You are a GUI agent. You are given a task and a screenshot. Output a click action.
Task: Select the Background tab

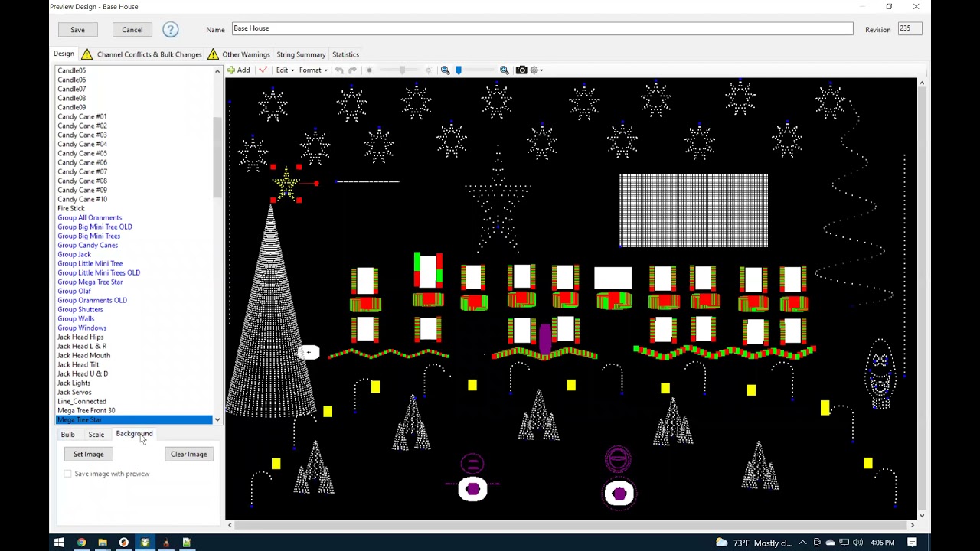134,434
